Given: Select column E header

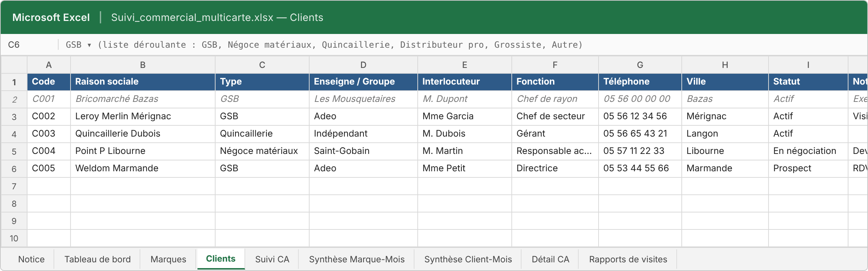Looking at the screenshot, I should click(465, 65).
